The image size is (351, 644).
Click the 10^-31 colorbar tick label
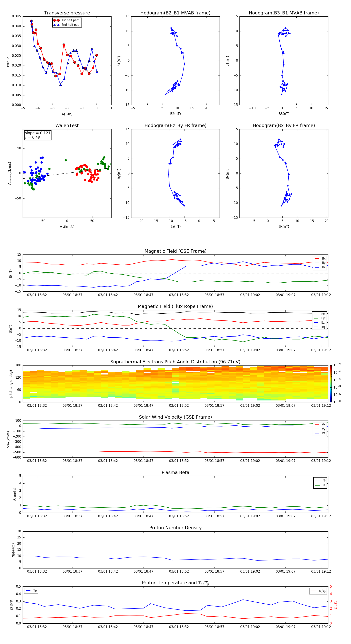pos(337,402)
